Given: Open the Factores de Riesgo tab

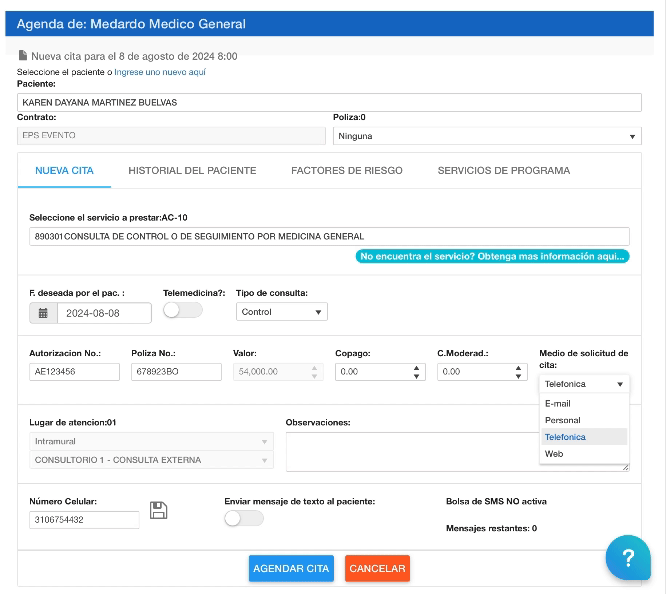Looking at the screenshot, I should coord(347,171).
